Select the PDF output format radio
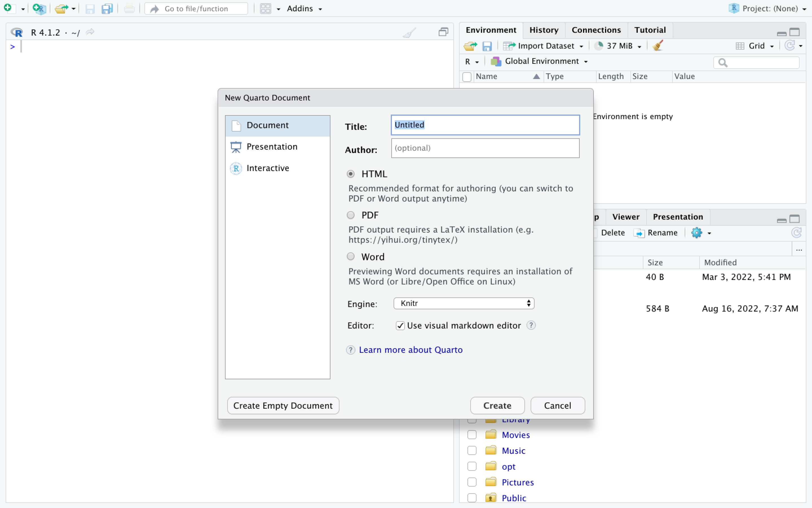Screen dimensions: 812x508 [351, 215]
